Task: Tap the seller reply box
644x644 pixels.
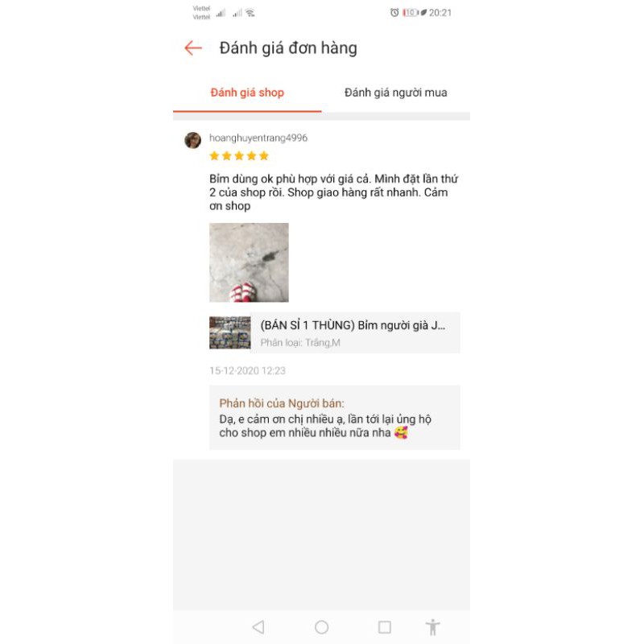Action: pos(335,417)
